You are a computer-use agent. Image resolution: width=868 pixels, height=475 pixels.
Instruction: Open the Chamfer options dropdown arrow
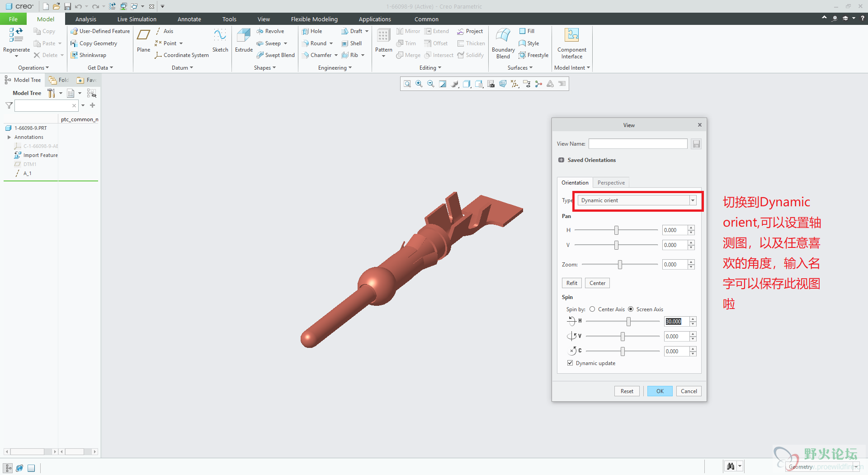(336, 55)
